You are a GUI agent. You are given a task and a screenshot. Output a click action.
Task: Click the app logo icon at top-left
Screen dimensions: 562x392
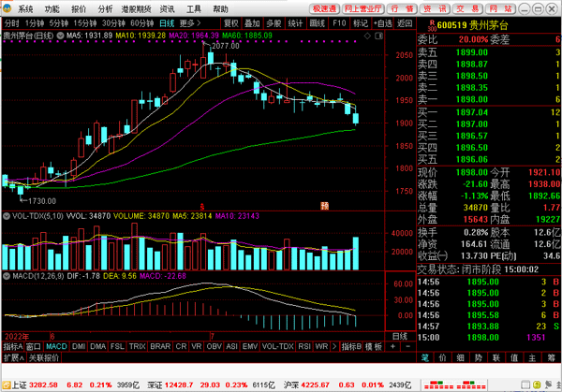point(7,8)
